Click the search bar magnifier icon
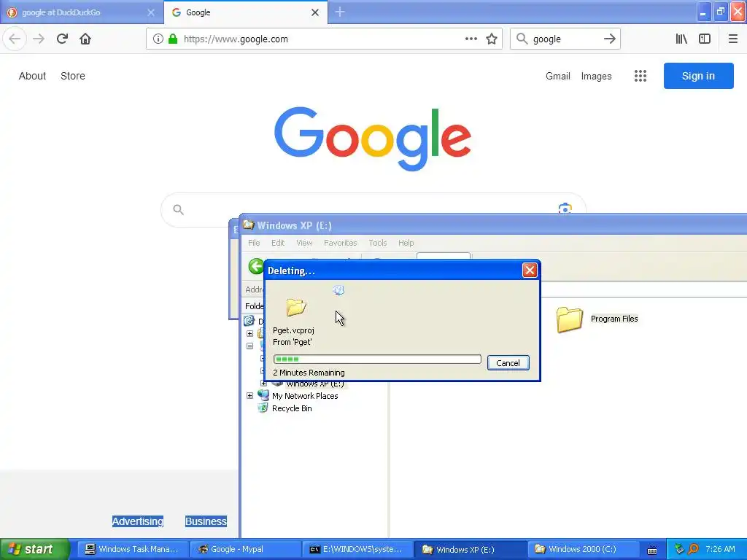 click(522, 39)
